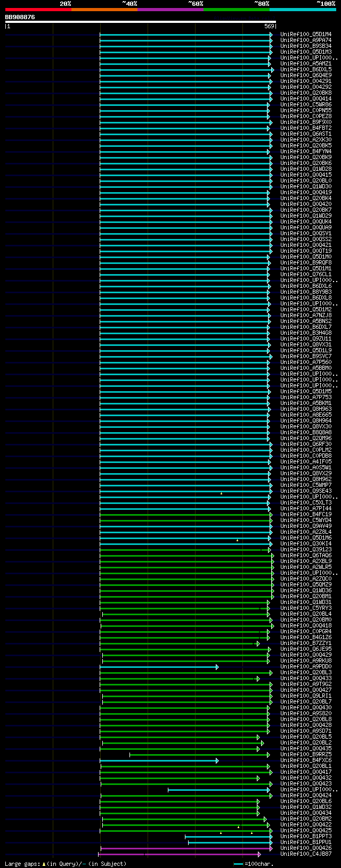Select hit UniRef100_A4IF05
Viewport: 341px width, 868px height.
tap(306, 462)
